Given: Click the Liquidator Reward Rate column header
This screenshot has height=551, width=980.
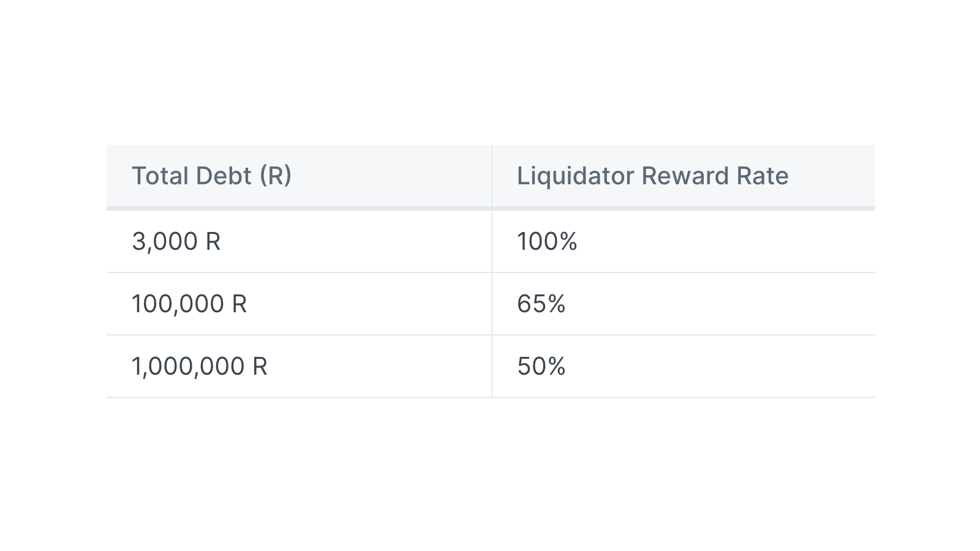Looking at the screenshot, I should click(x=684, y=176).
